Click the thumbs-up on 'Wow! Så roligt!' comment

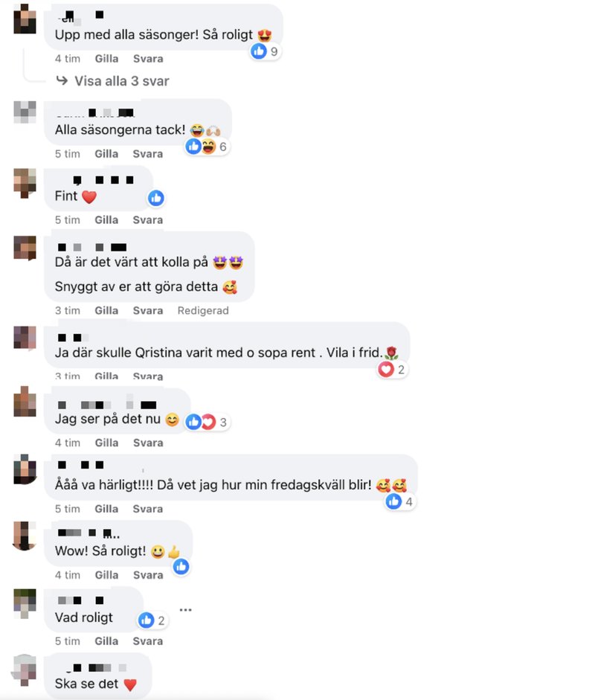pyautogui.click(x=181, y=567)
